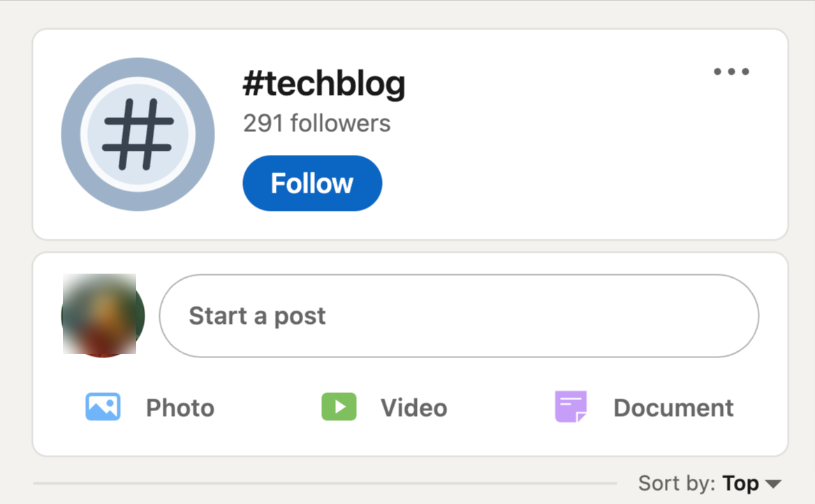Click the purple Document note icon
Image resolution: width=815 pixels, height=504 pixels.
point(571,407)
